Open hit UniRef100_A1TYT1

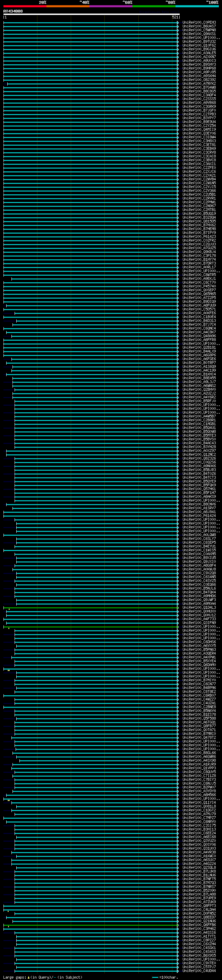click(199, 936)
